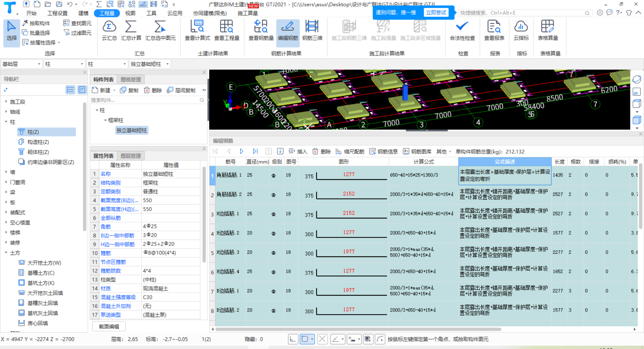Click 角筋 property row value 4⌀25
This screenshot has width=644, height=349.
point(171,227)
